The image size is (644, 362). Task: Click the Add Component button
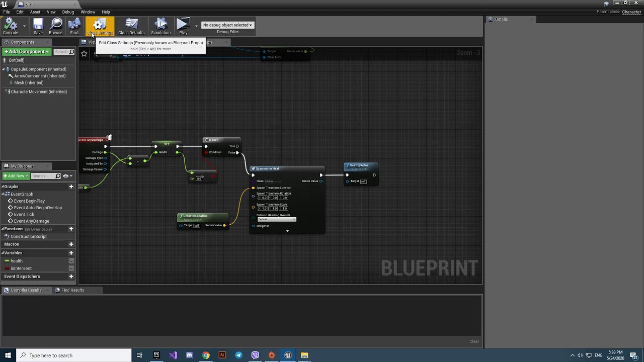point(26,52)
